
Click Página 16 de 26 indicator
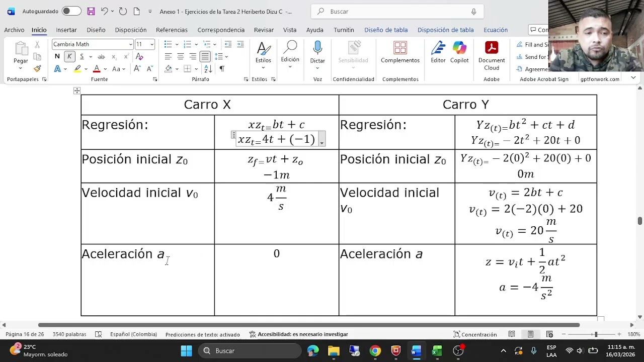25,334
